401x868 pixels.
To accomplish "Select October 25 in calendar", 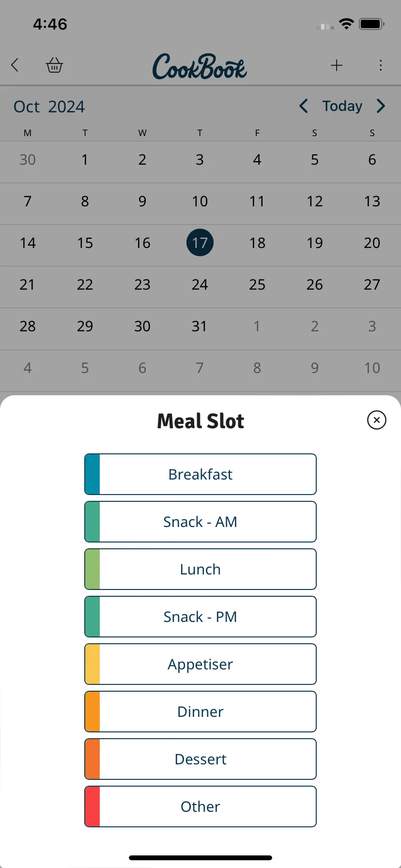I will click(257, 284).
